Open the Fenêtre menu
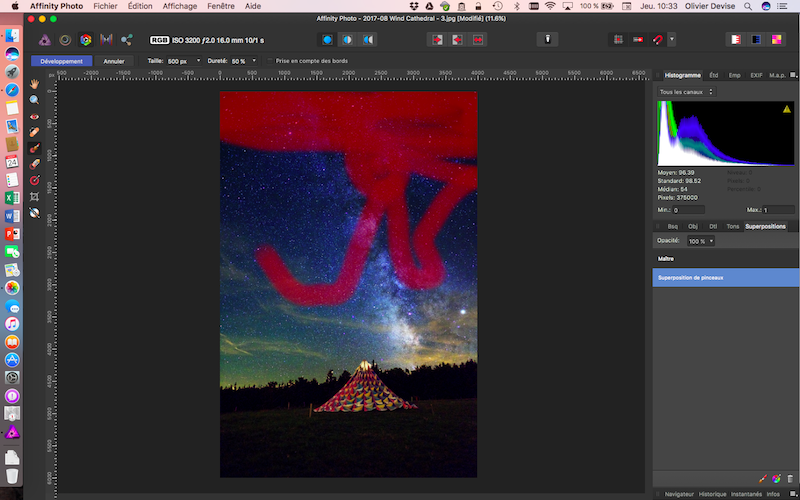Screen dimensions: 800x500 pos(221,6)
